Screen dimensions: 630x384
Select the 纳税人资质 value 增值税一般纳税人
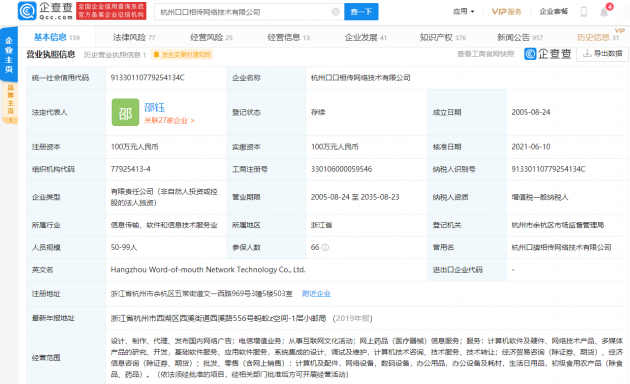(x=540, y=197)
